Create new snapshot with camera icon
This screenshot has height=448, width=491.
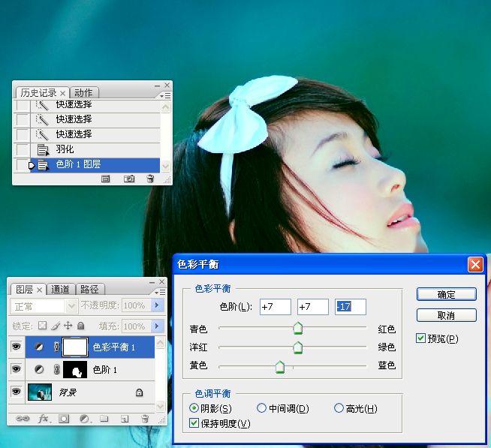pos(129,179)
